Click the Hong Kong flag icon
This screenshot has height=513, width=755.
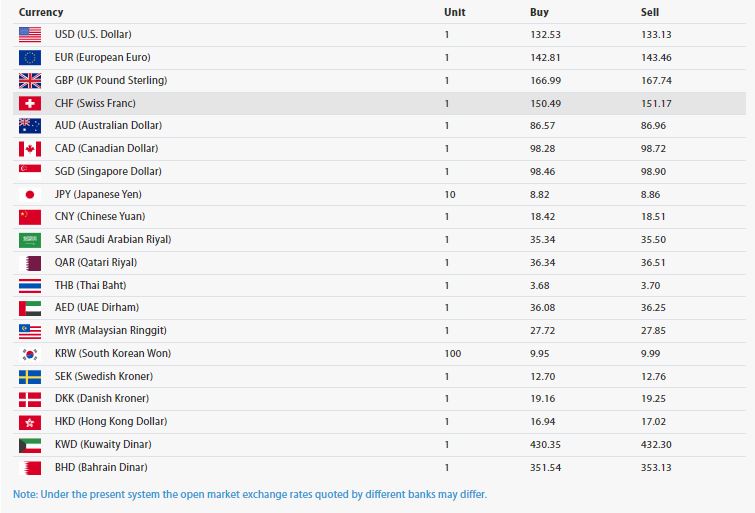pyautogui.click(x=30, y=421)
